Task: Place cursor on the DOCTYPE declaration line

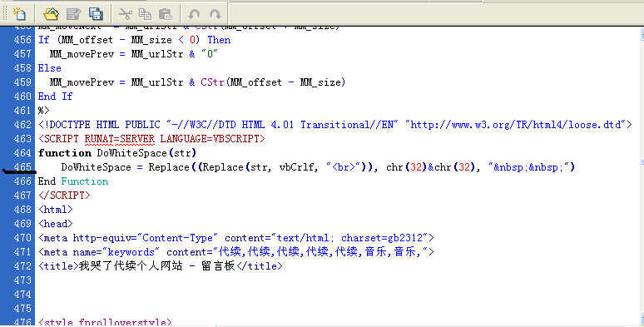Action: (x=334, y=125)
